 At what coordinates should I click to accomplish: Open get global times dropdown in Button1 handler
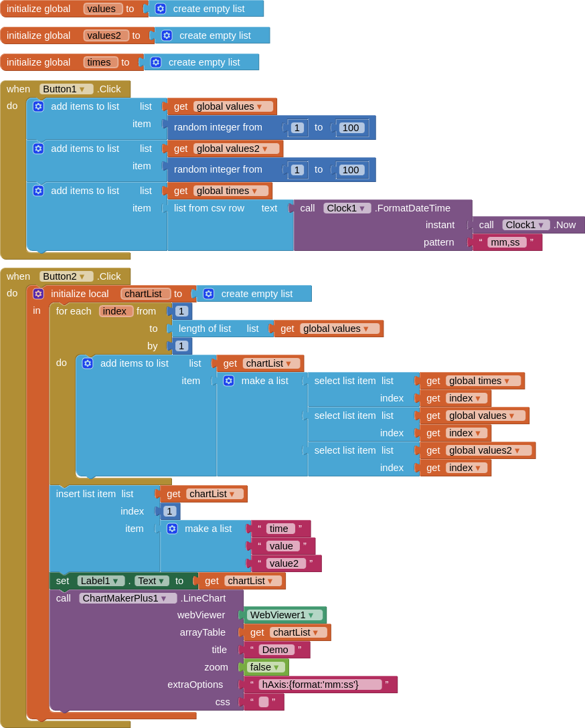tap(231, 191)
